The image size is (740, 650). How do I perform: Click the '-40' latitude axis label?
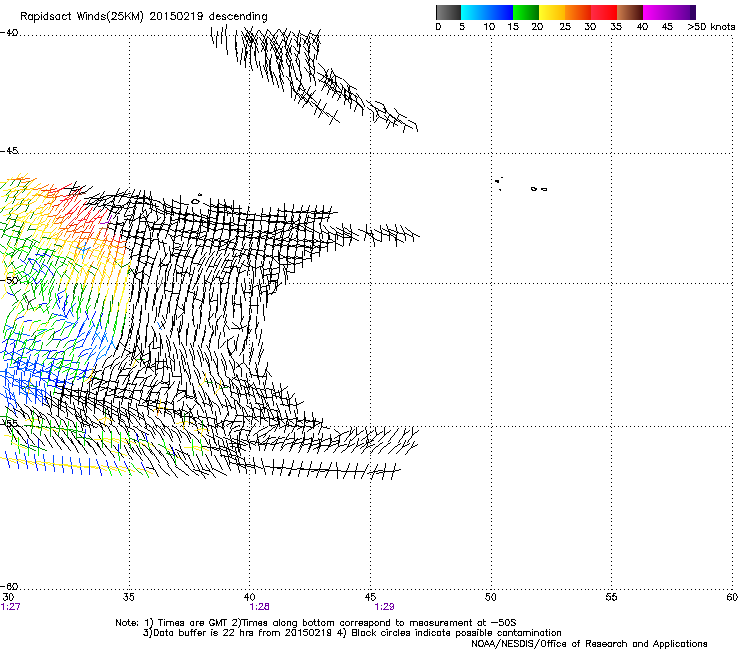click(9, 33)
